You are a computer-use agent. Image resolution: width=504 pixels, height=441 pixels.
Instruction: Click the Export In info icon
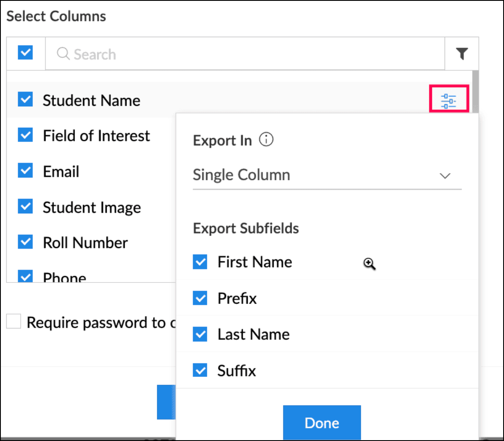[266, 140]
